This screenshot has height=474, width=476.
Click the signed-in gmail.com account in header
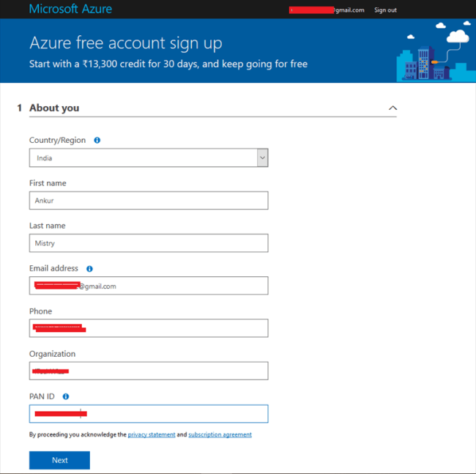pos(327,10)
